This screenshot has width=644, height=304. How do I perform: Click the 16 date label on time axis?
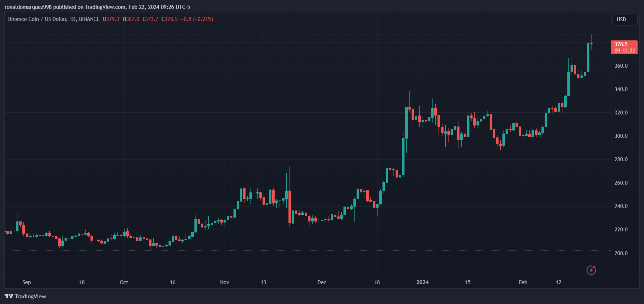point(173,282)
